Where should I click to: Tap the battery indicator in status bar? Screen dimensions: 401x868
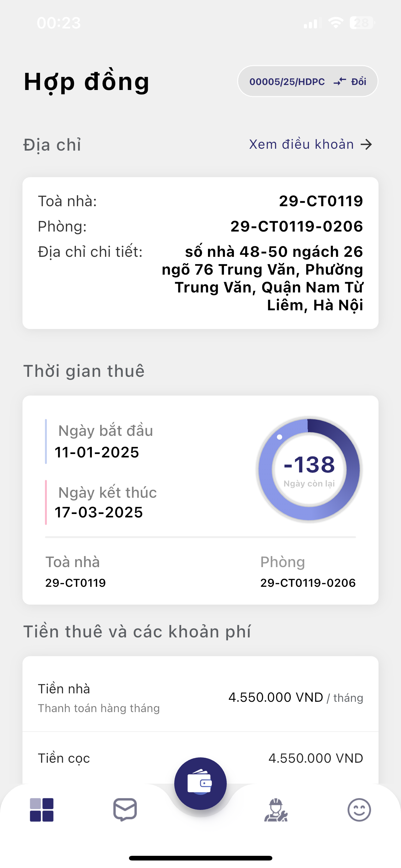[362, 23]
